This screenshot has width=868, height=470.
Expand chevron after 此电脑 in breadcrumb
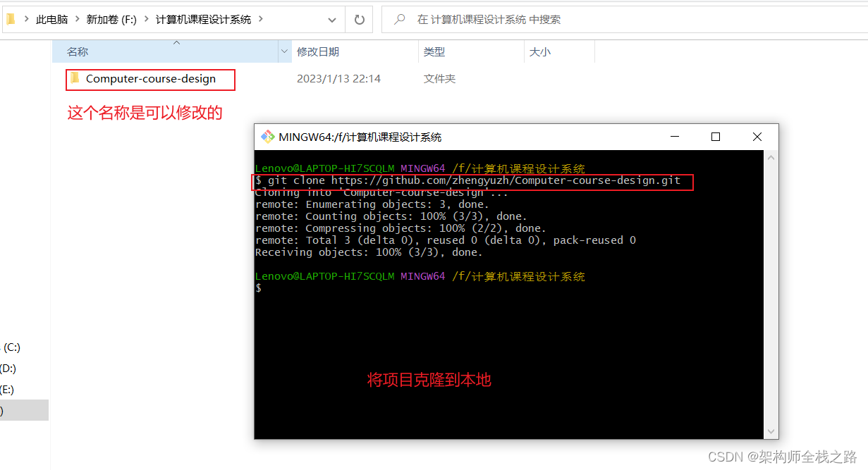pos(77,20)
